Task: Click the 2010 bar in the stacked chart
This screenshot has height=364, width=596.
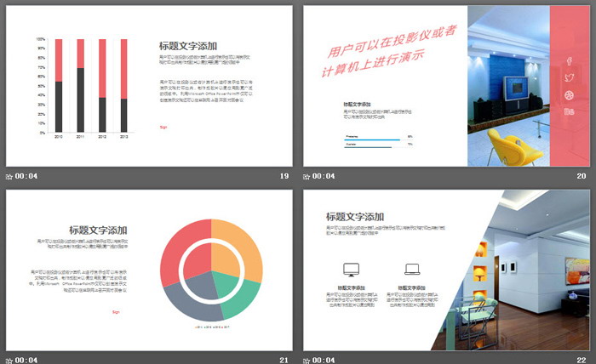Action: point(59,85)
